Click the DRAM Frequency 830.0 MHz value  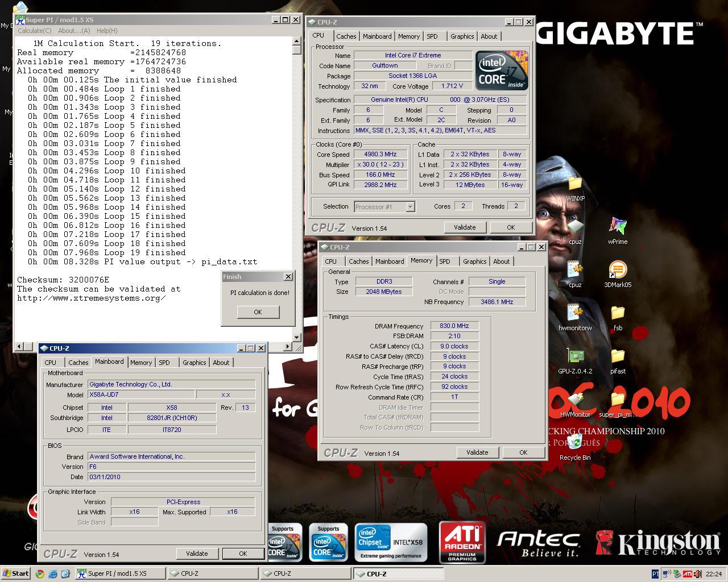point(454,326)
